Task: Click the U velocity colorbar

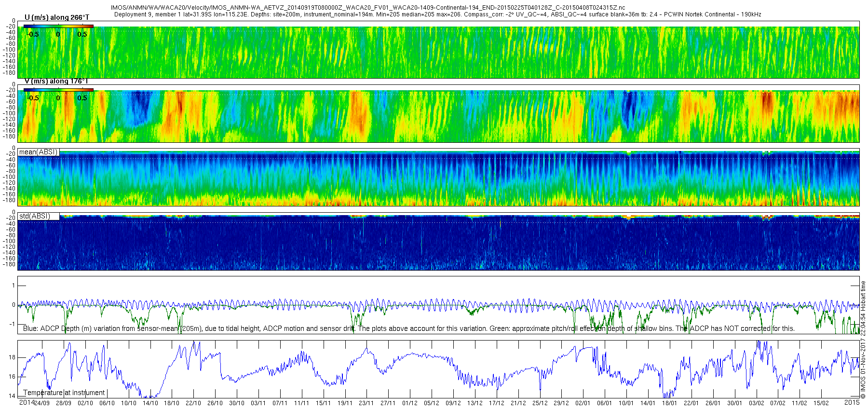Action: click(x=58, y=26)
